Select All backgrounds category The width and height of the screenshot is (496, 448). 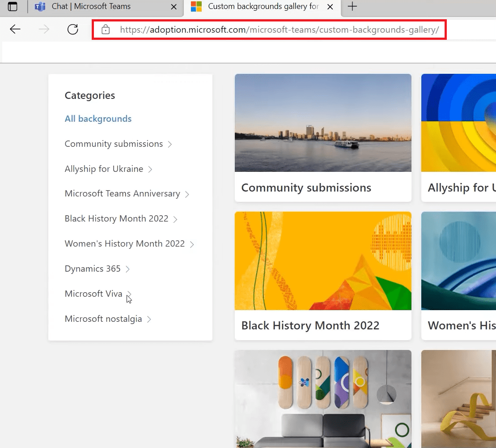[x=98, y=119]
